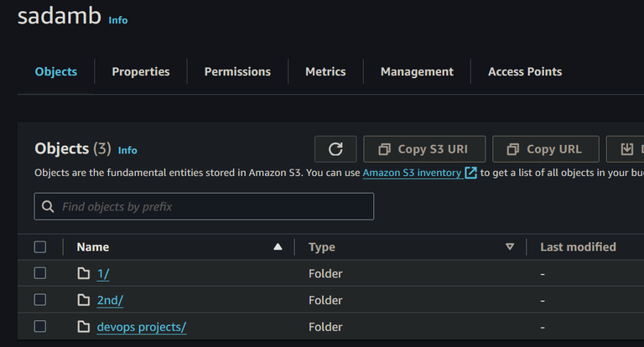Tick the devops projects/ folder checkbox

tap(40, 327)
